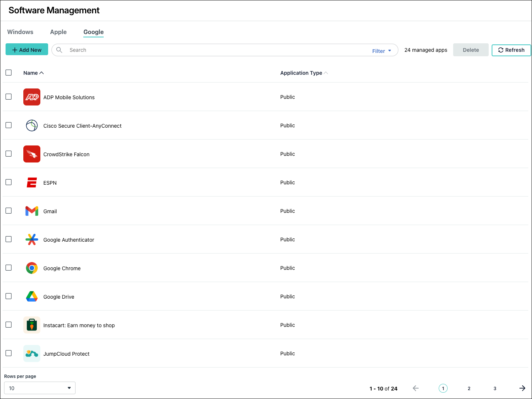
Task: Tick the select-all checkbox in table header
Action: tap(9, 73)
